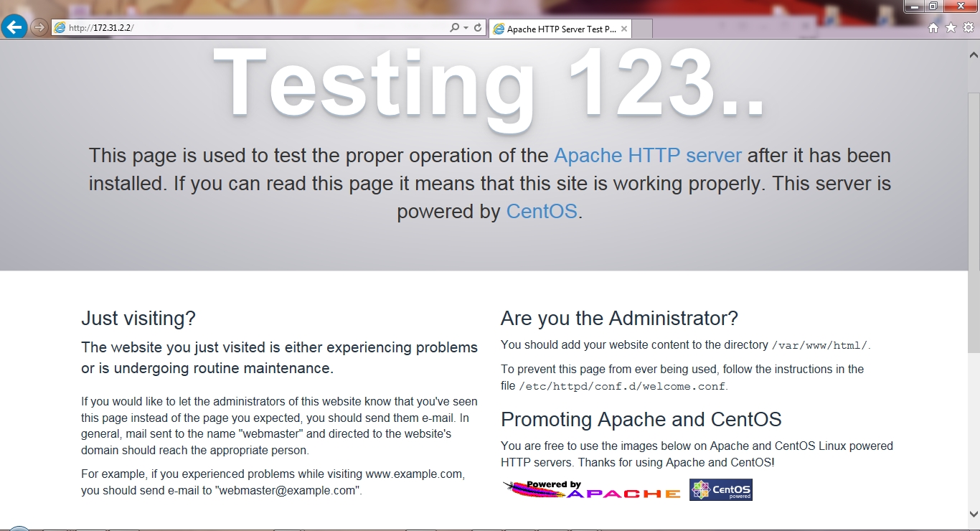Close the Apache HTTP Server Test tab
Image resolution: width=980 pixels, height=531 pixels.
pyautogui.click(x=624, y=29)
